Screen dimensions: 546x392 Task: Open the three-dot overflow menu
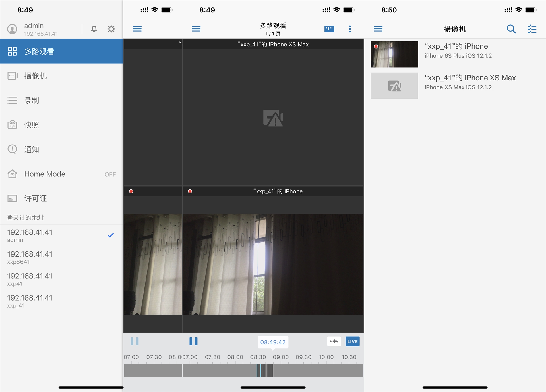[350, 29]
